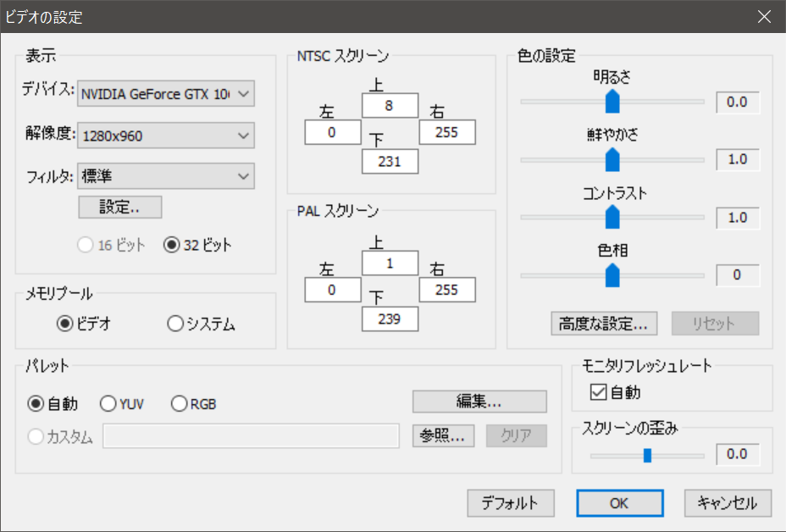Open the デバイス dropdown list
786x532 pixels.
[243, 94]
